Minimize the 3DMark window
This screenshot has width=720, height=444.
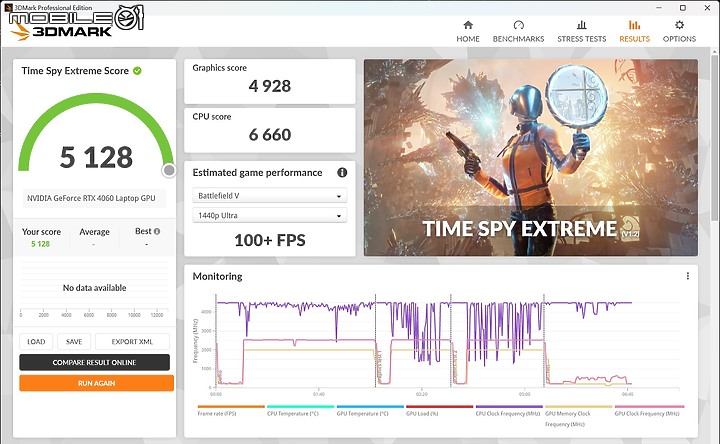659,8
